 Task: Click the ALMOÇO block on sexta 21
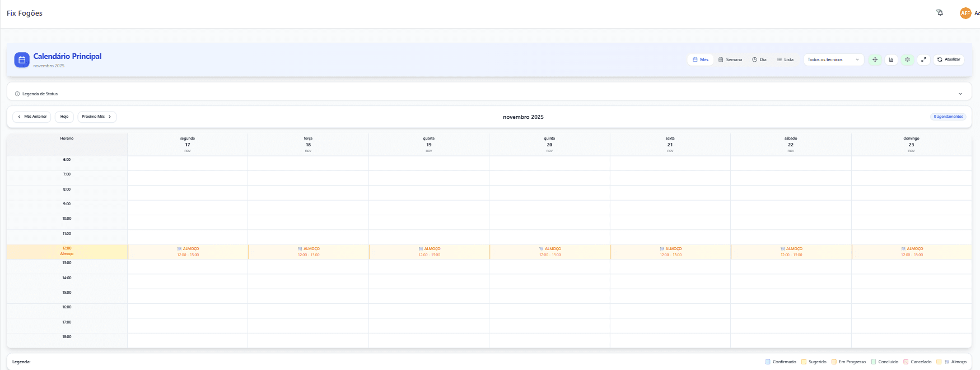tap(670, 252)
